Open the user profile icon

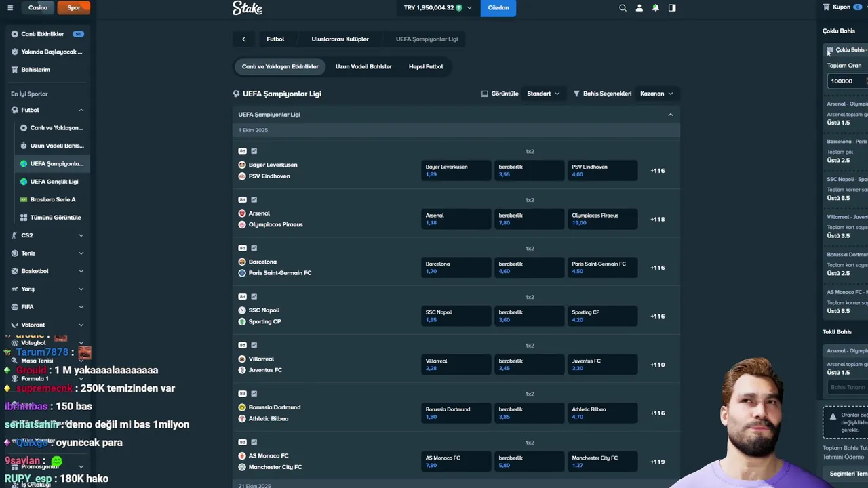639,8
